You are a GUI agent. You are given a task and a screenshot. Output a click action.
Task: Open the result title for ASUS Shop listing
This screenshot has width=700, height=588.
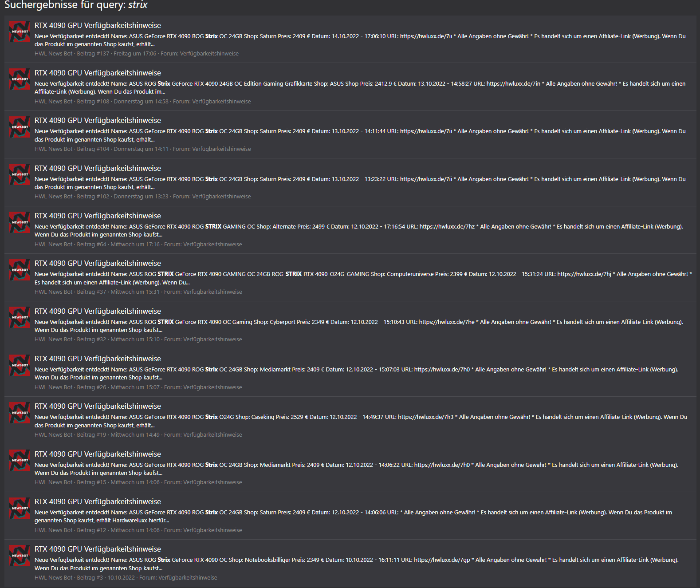click(98, 73)
